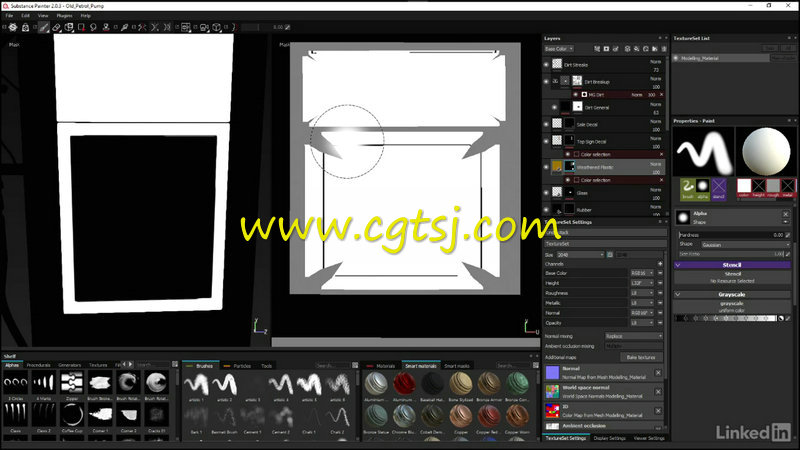
Task: Click the 3D/2D view mode icon
Action: pyautogui.click(x=186, y=27)
